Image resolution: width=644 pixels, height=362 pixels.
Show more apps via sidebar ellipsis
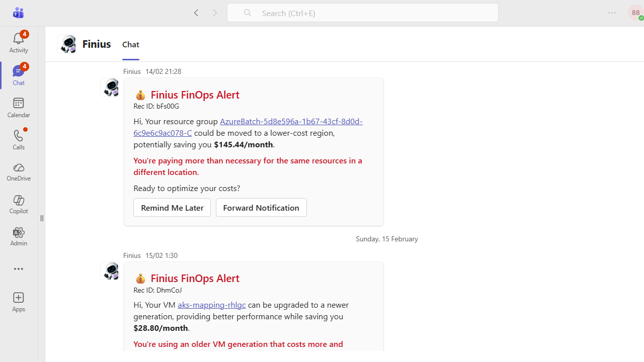[19, 269]
